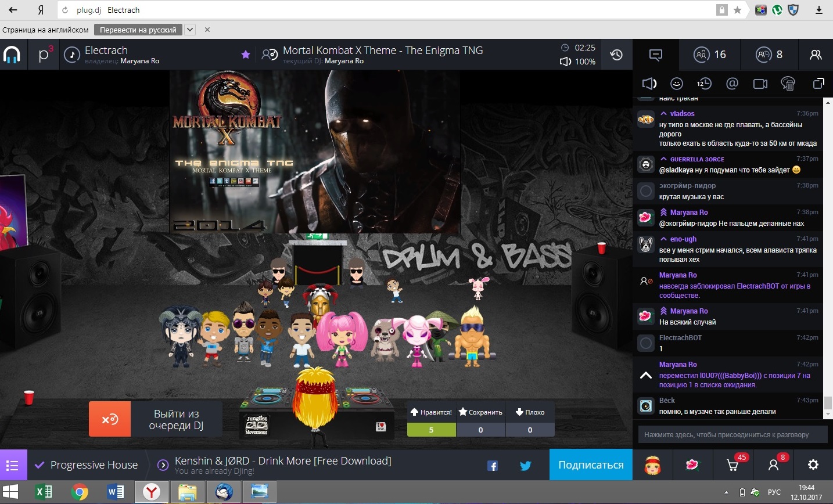Image resolution: width=833 pixels, height=504 pixels.
Task: Click the 02:25 remaining time indicator
Action: click(585, 48)
